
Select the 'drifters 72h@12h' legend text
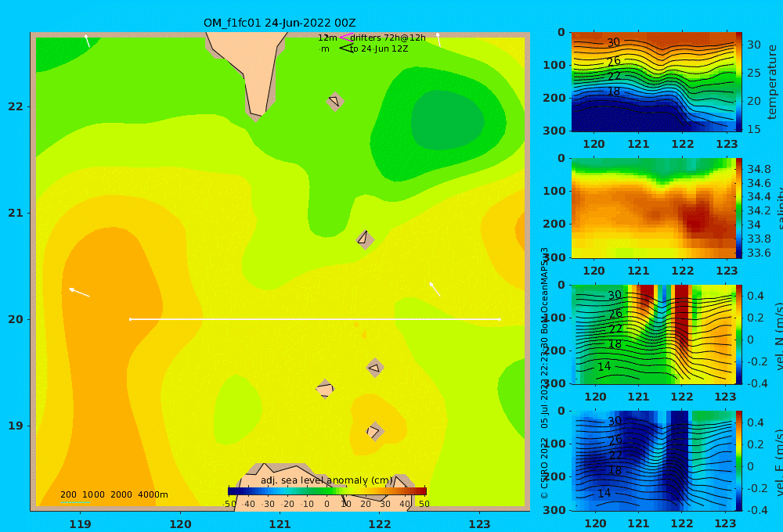(388, 38)
